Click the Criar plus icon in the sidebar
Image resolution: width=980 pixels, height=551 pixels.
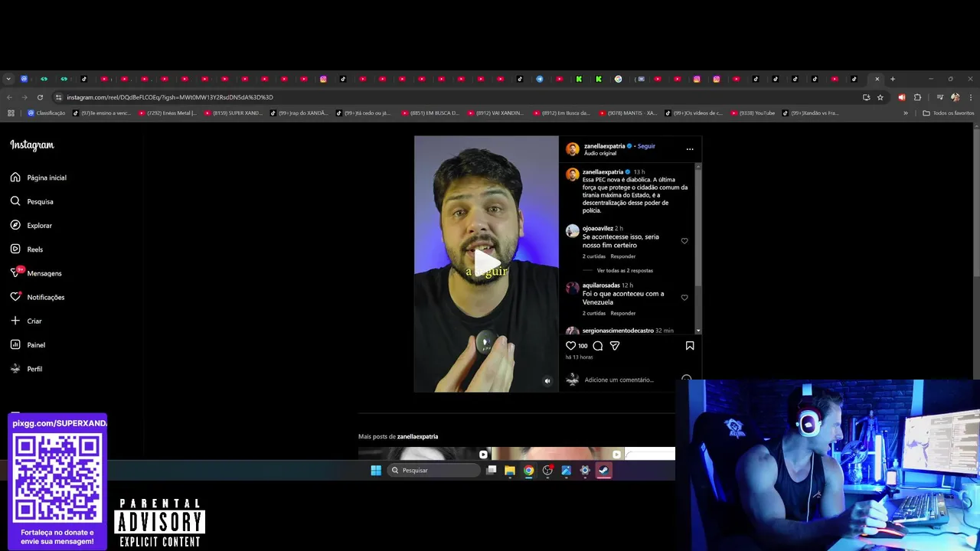click(15, 321)
